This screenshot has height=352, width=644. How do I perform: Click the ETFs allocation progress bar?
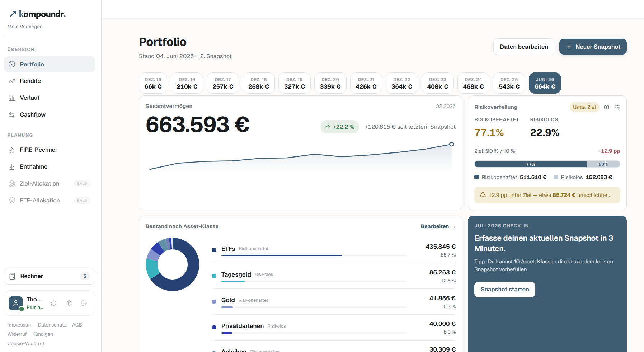[313, 255]
